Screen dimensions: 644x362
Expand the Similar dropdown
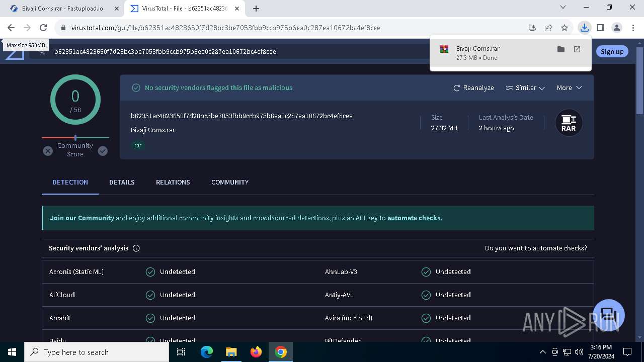(x=525, y=87)
